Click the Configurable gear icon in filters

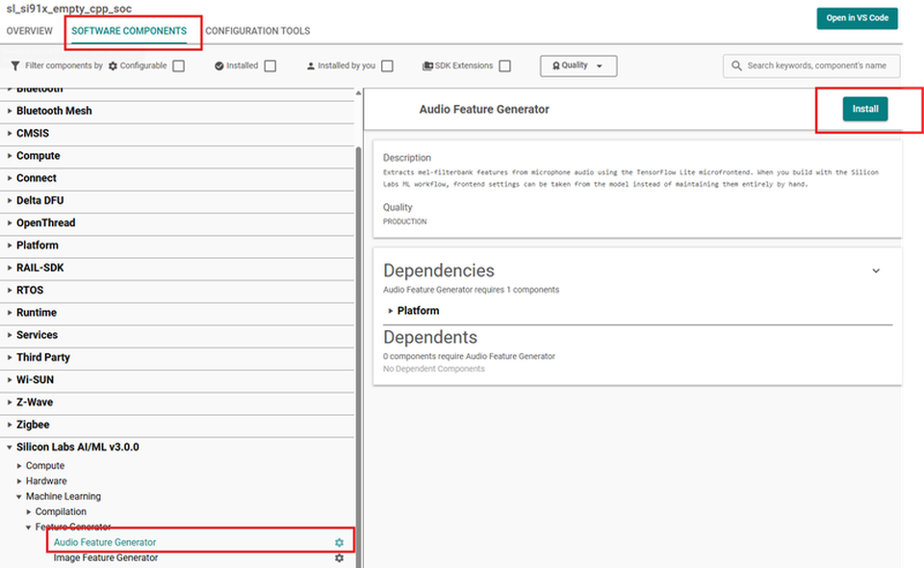coord(114,66)
